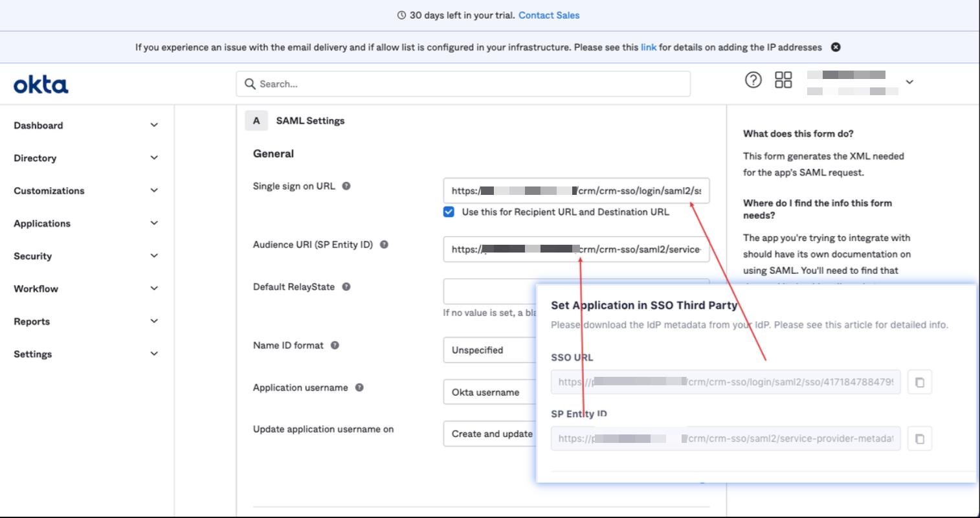The width and height of the screenshot is (980, 518).
Task: Click the Single sign on URL field
Action: point(575,191)
